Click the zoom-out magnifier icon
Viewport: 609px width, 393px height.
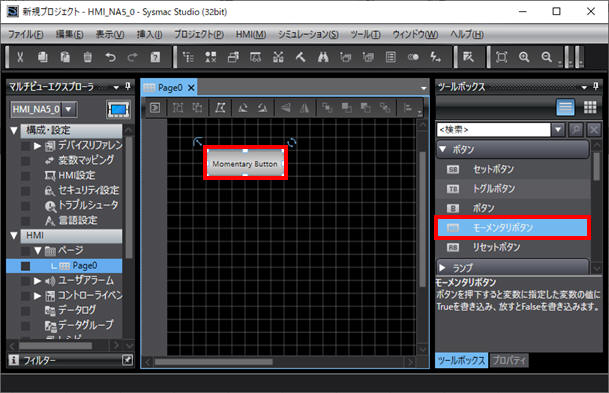(547, 57)
